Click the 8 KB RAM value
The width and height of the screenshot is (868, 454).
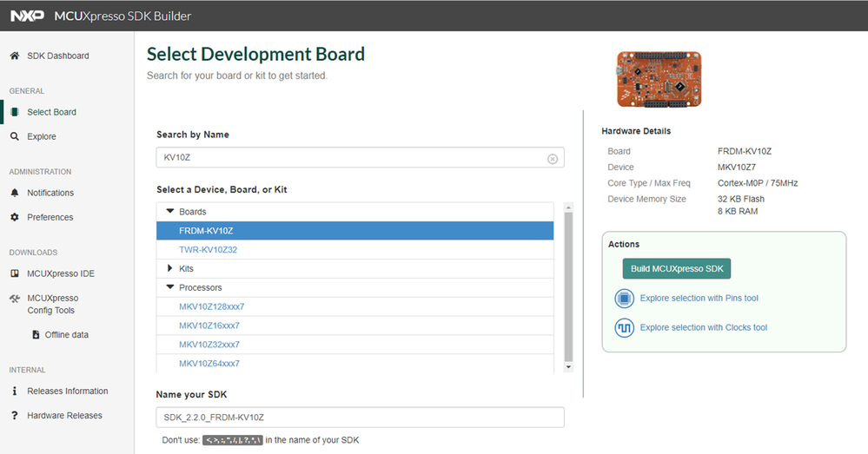pyautogui.click(x=738, y=211)
